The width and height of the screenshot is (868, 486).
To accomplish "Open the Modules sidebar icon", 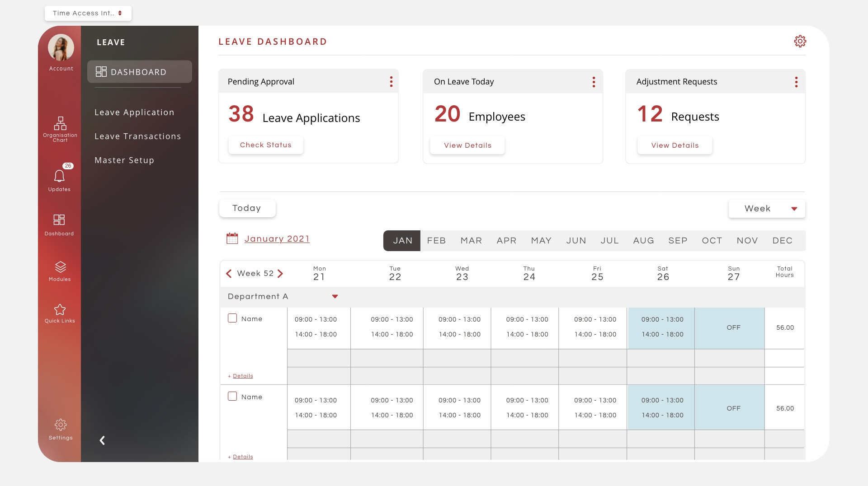I will (60, 266).
